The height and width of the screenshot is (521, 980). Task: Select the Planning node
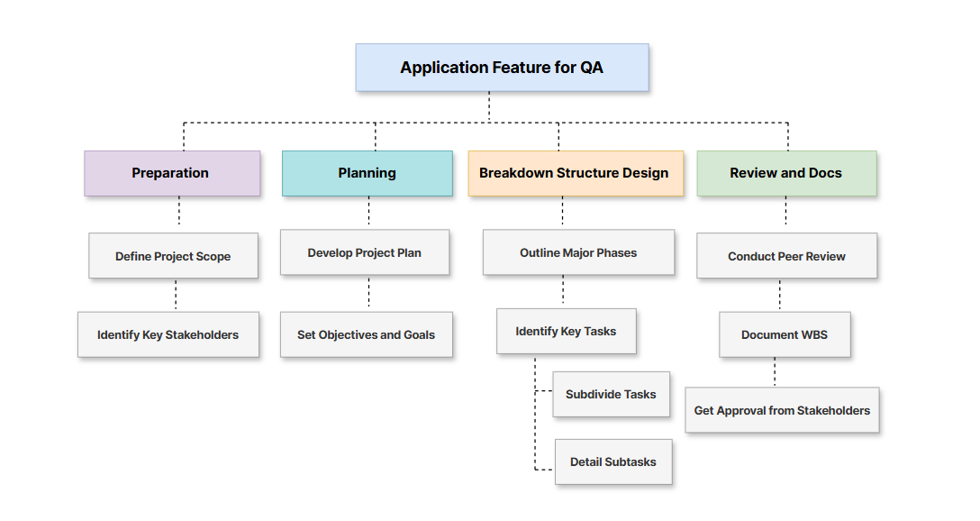pyautogui.click(x=367, y=173)
